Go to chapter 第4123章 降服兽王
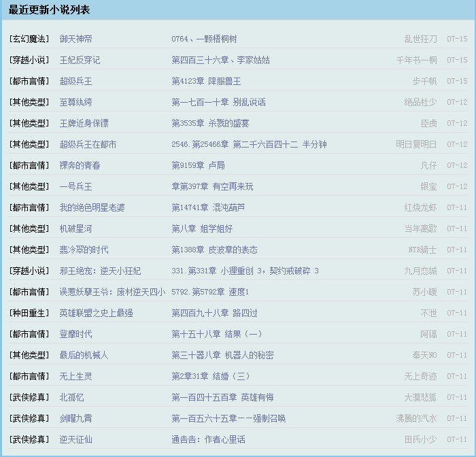476x457 pixels. [x=206, y=81]
